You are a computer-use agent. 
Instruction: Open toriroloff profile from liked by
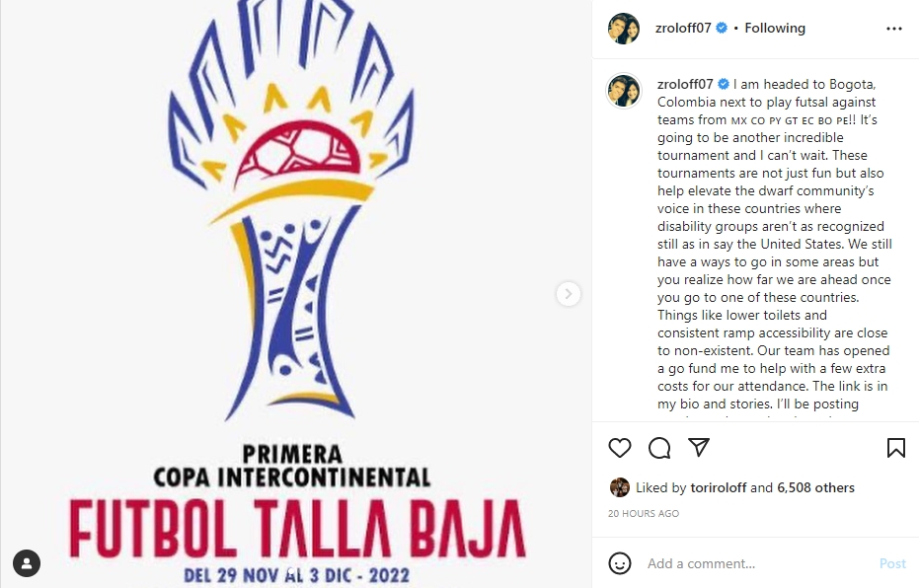click(x=719, y=487)
